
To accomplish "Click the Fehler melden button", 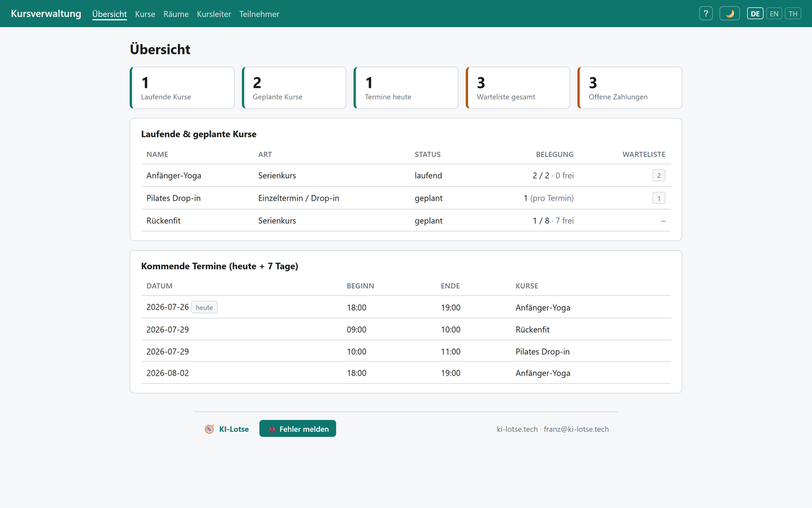I will pyautogui.click(x=298, y=428).
